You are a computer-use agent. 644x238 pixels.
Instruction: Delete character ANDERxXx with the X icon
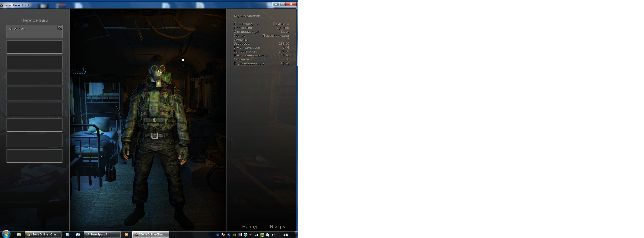(59, 28)
